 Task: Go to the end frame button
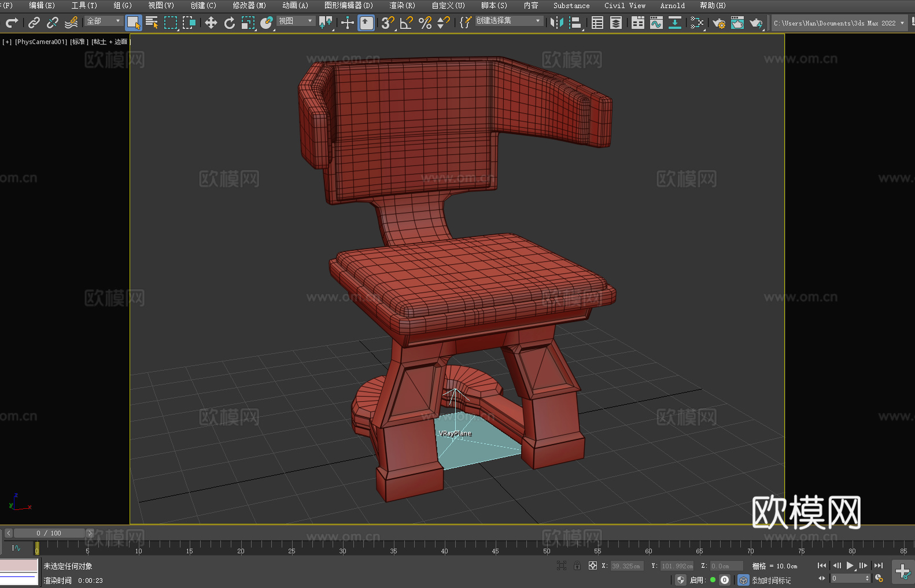coord(879,565)
